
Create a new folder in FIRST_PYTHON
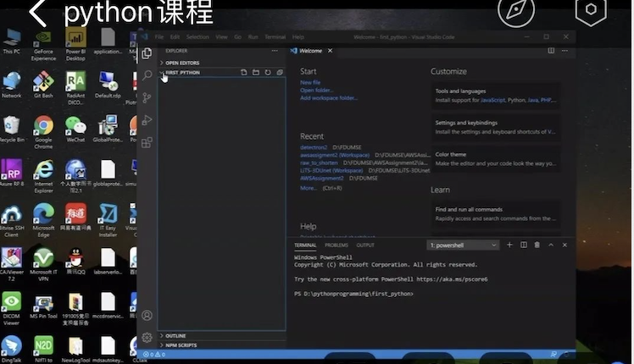(256, 72)
